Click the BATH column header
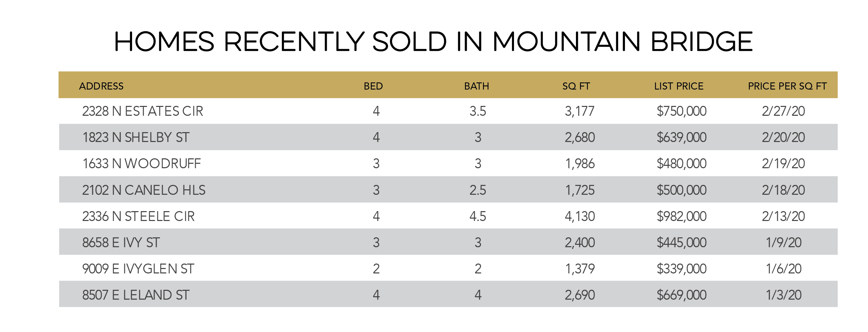Image resolution: width=868 pixels, height=332 pixels. 476,86
